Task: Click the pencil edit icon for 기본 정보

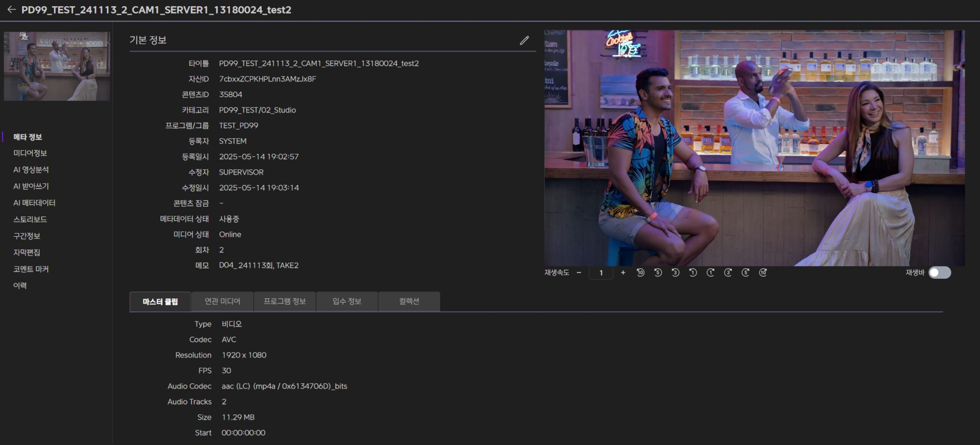Action: click(524, 41)
